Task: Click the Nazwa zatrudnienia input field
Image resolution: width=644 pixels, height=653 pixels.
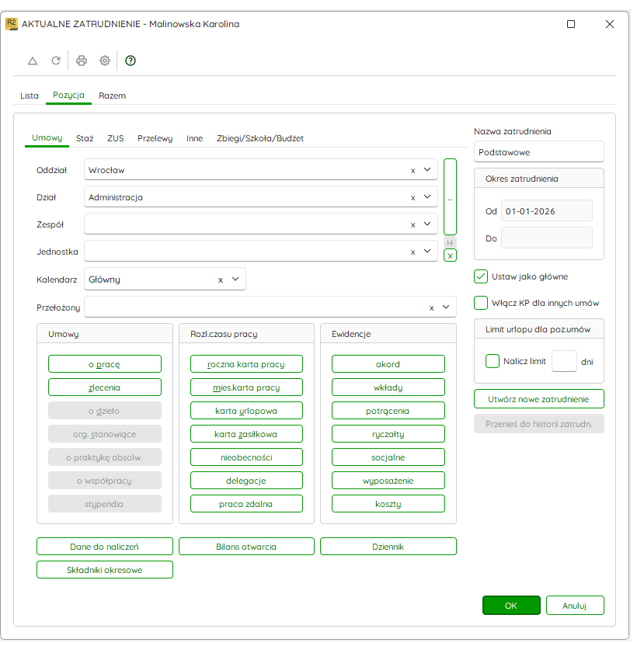Action: (538, 152)
